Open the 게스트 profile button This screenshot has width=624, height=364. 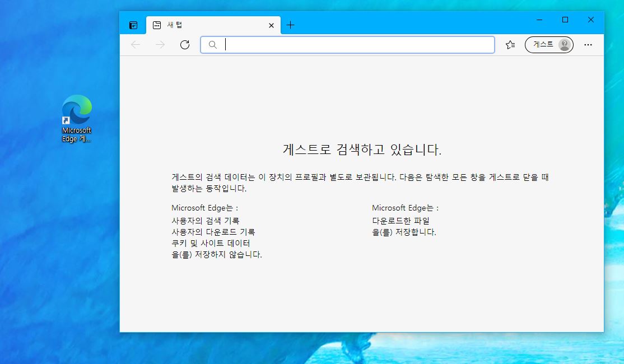[x=549, y=45]
